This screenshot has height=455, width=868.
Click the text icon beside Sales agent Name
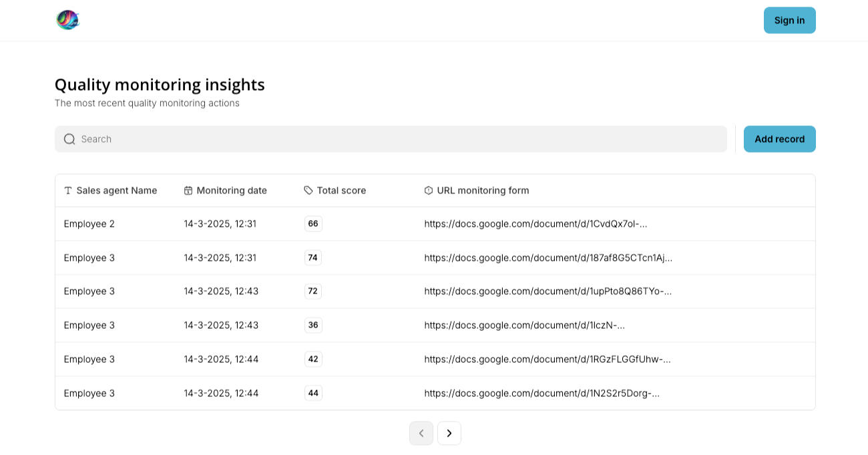[x=68, y=191]
